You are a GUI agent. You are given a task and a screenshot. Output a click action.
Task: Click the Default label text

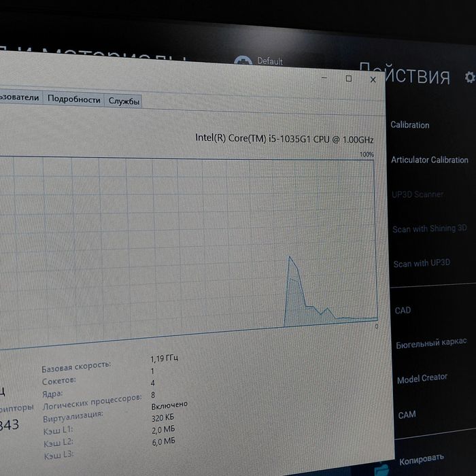click(270, 61)
